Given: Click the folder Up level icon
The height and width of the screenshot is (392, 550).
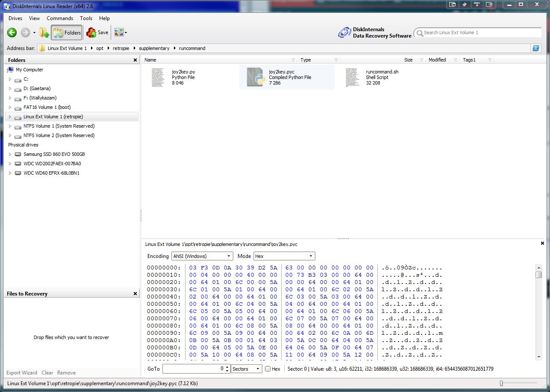Looking at the screenshot, I should (x=44, y=32).
